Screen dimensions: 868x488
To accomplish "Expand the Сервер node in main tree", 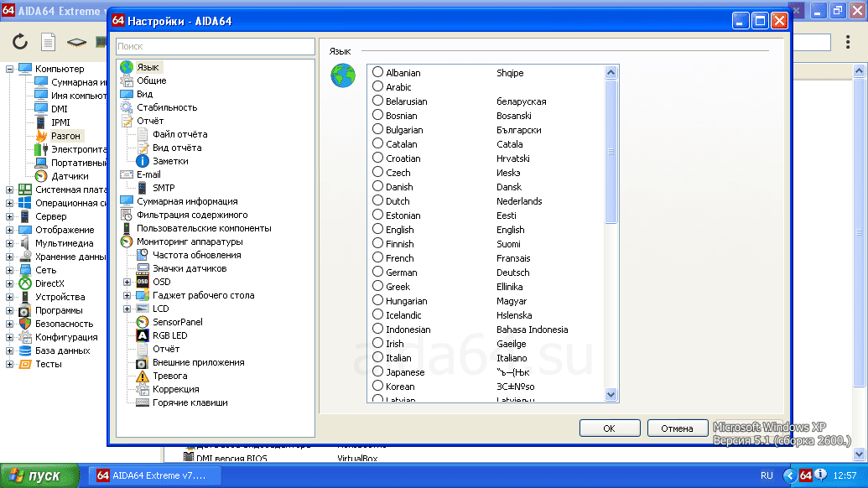I will point(9,216).
